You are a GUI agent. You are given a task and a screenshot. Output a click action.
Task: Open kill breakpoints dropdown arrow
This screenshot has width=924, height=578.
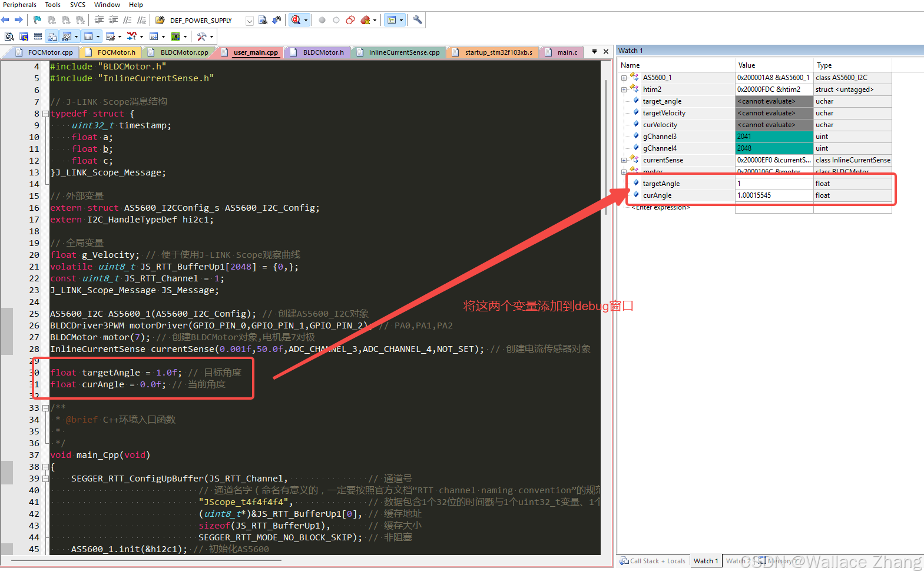point(375,20)
